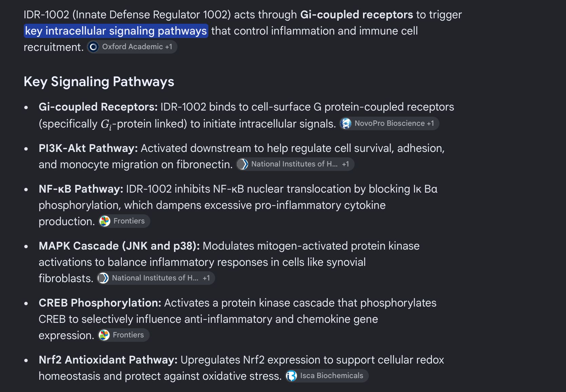This screenshot has height=392, width=566.
Task: Open the Oxford Academic +1 citation chip
Action: [132, 47]
